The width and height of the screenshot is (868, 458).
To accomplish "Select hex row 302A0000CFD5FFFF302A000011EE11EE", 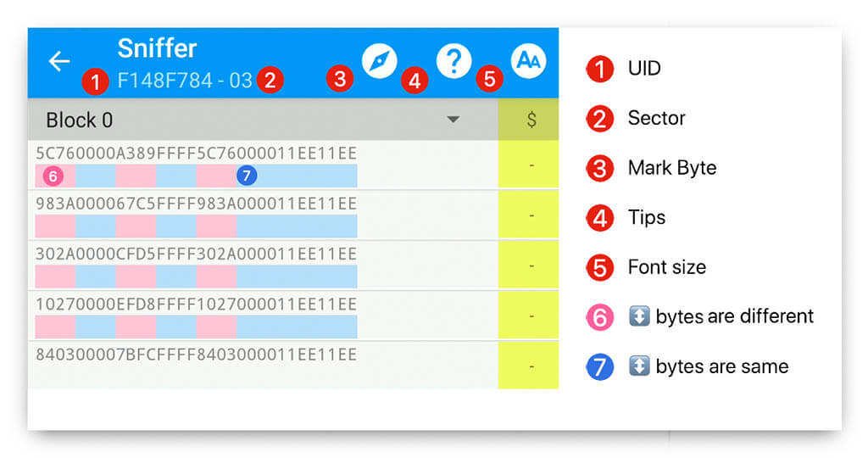I will tap(196, 254).
